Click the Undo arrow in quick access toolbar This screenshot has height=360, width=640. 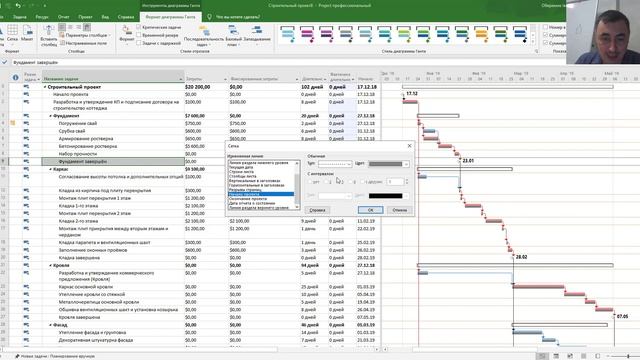(18, 6)
